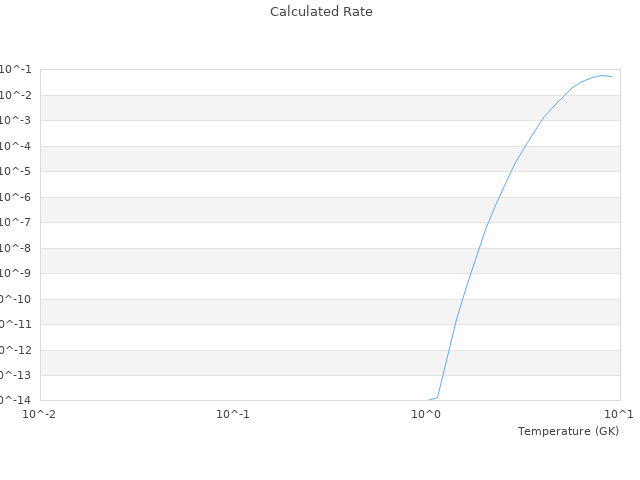Click the 10^-3 y-axis tick label
640x480 pixels.
point(15,121)
